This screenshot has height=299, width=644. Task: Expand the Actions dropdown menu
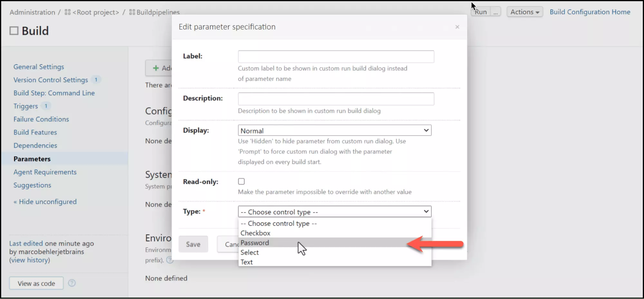tap(524, 12)
